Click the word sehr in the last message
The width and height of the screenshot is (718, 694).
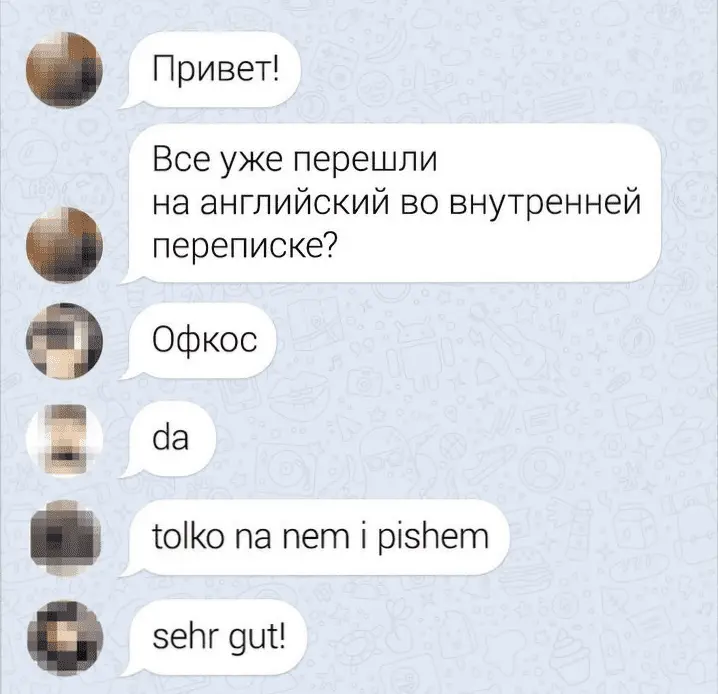pos(185,637)
